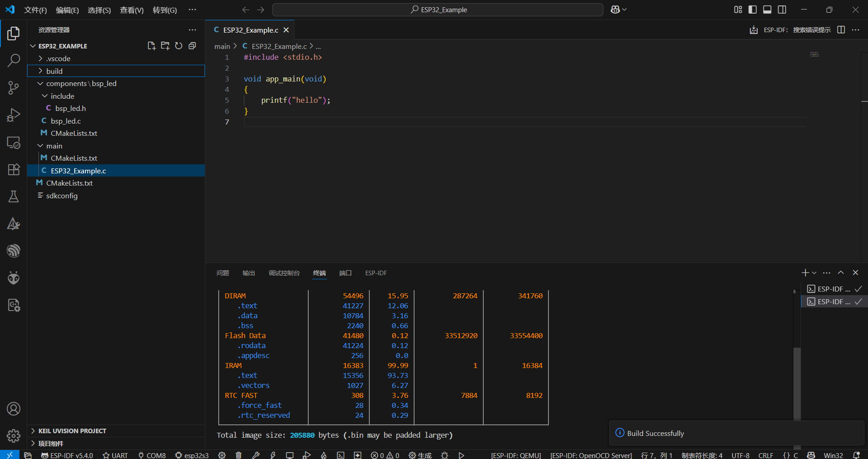Toggle bottom panel visibility
868x459 pixels.
click(767, 10)
